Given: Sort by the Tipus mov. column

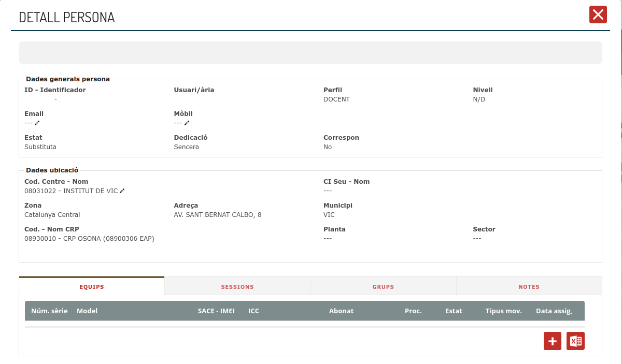Looking at the screenshot, I should [503, 311].
